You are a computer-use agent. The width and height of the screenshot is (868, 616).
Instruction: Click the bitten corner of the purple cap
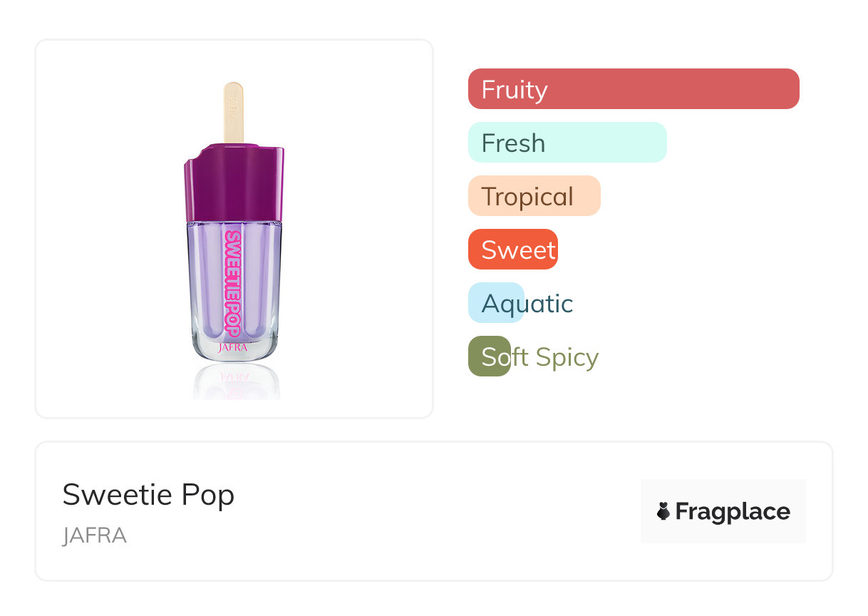click(194, 153)
